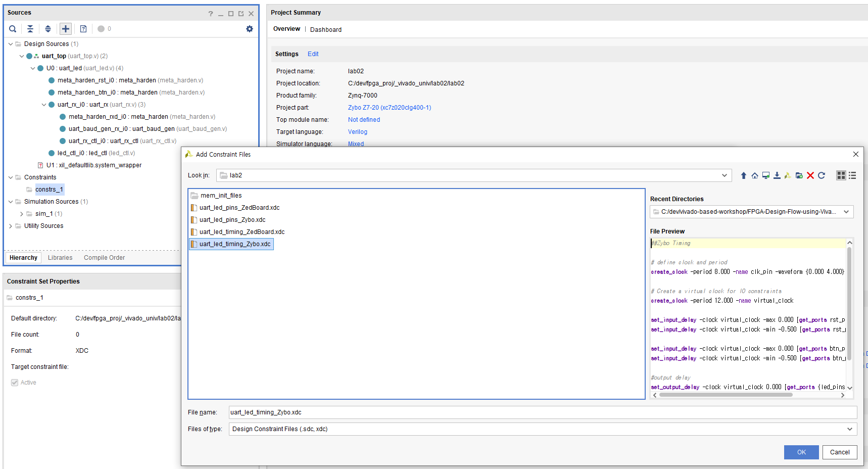
Task: Go up one directory level
Action: [744, 175]
